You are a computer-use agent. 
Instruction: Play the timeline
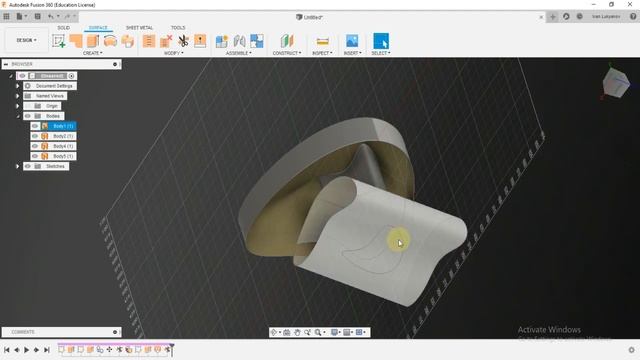coord(27,350)
